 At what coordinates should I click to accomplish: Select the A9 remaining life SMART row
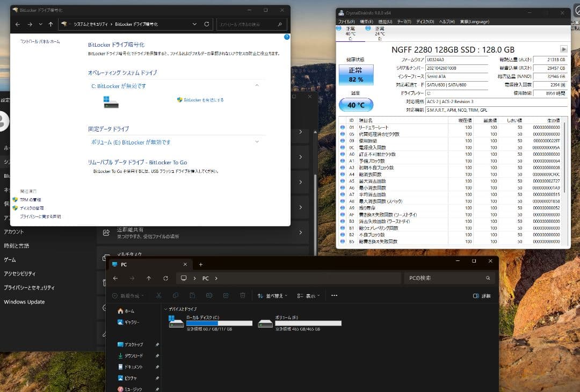tap(450, 208)
